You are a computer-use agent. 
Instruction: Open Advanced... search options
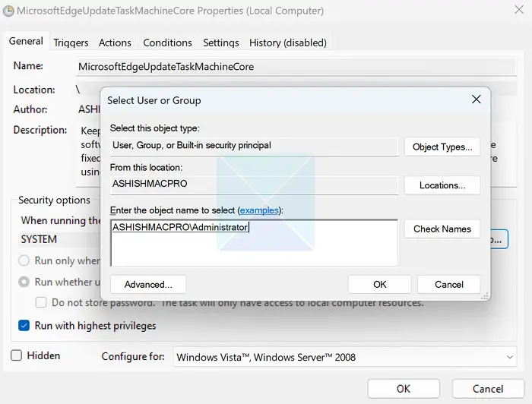[148, 284]
